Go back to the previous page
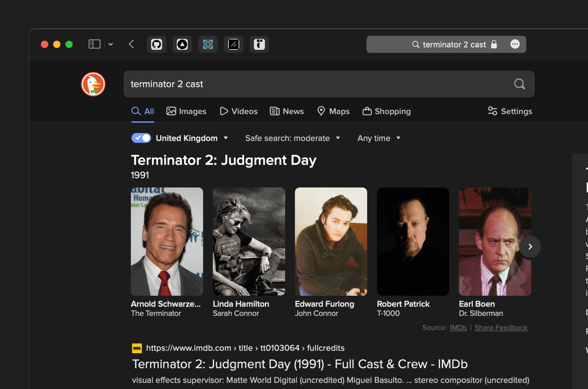The width and height of the screenshot is (588, 389). pos(132,44)
